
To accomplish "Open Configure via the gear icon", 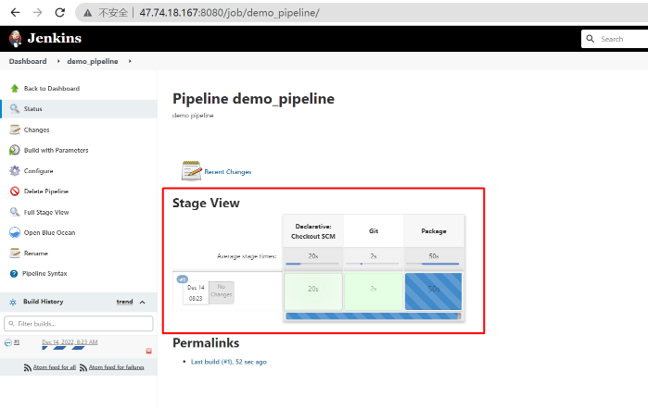I will [x=15, y=171].
